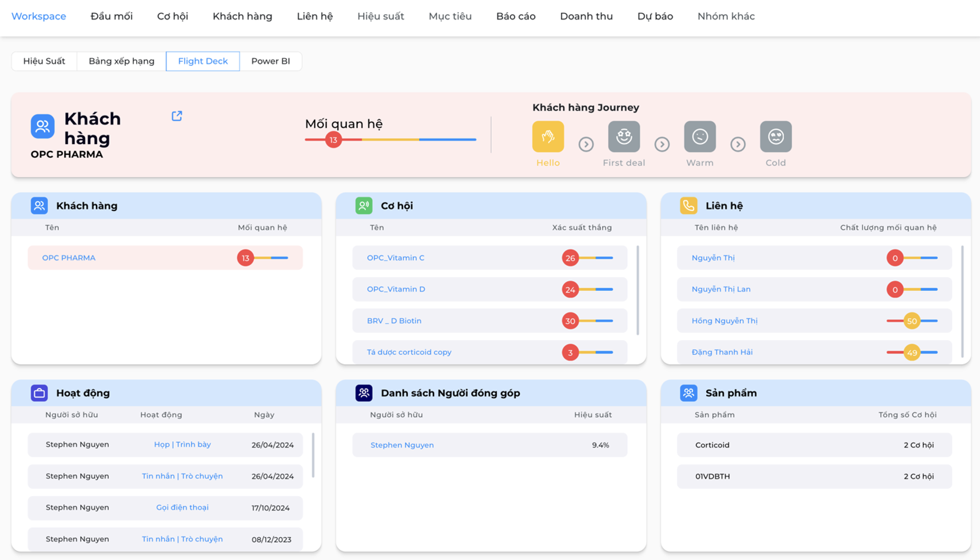Click the Xác suất thắng column header
Viewport: 980px width, 560px height.
pyautogui.click(x=582, y=227)
